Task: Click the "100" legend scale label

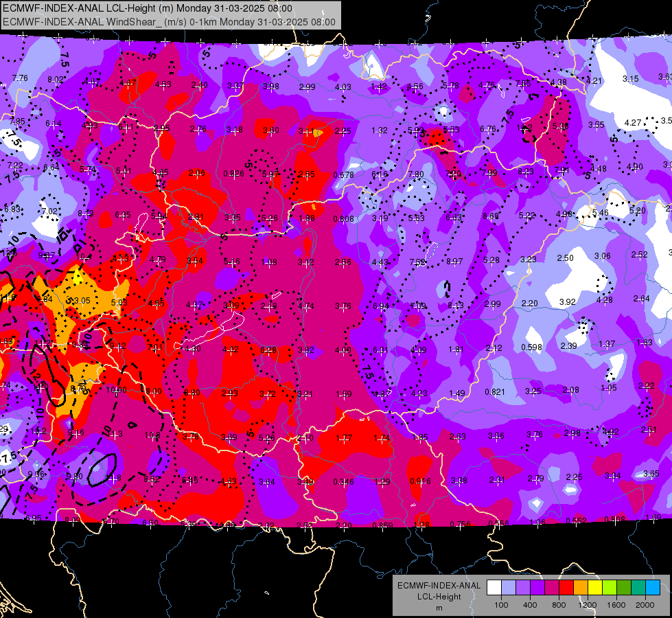Action: (502, 605)
